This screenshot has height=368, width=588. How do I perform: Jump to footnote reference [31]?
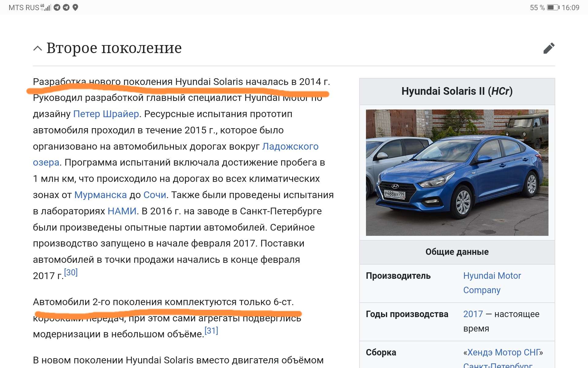[x=211, y=331]
